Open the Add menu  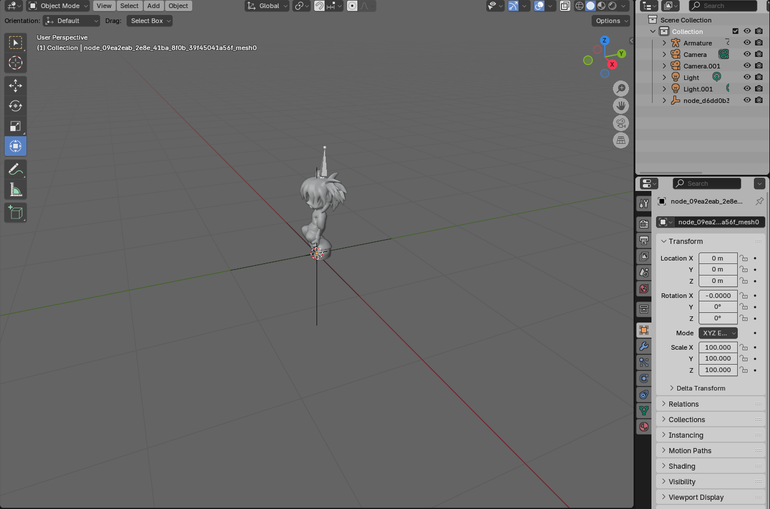(153, 6)
